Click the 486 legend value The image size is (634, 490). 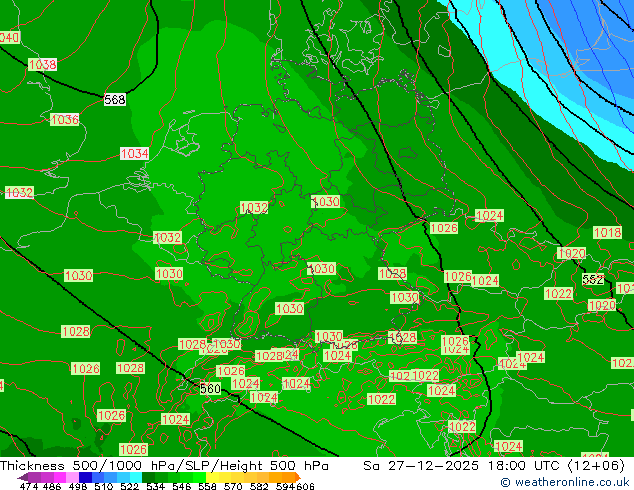52,486
